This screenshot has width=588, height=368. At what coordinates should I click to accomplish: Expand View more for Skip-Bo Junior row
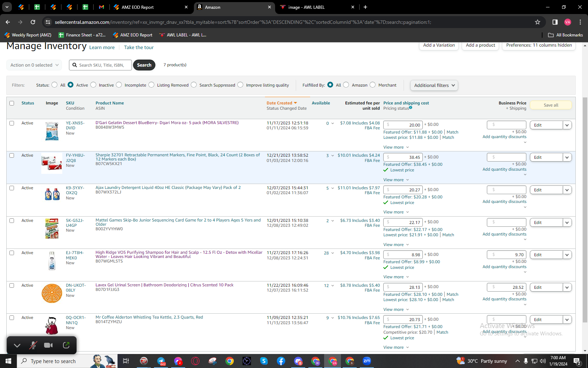(396, 245)
